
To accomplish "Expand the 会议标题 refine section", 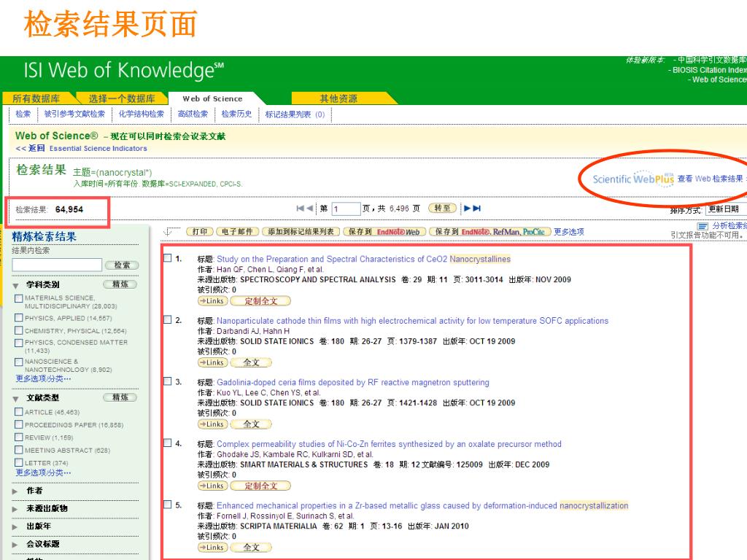I will click(15, 544).
